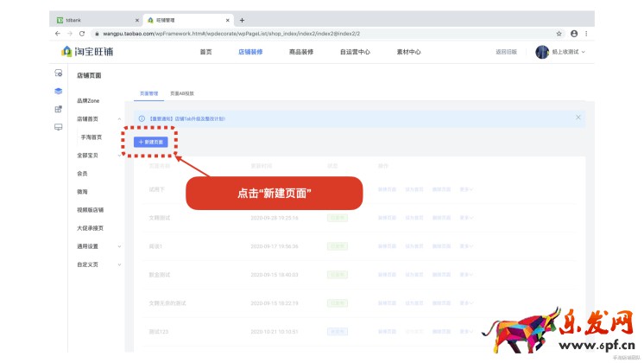This screenshot has height=363, width=644.
Task: Click the monitor icon in left sidebar
Action: pos(58,127)
